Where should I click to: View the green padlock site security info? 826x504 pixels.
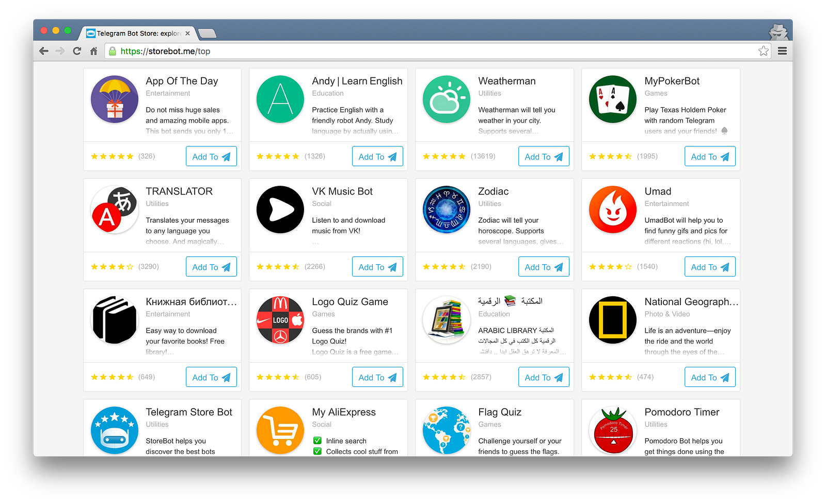(x=113, y=51)
